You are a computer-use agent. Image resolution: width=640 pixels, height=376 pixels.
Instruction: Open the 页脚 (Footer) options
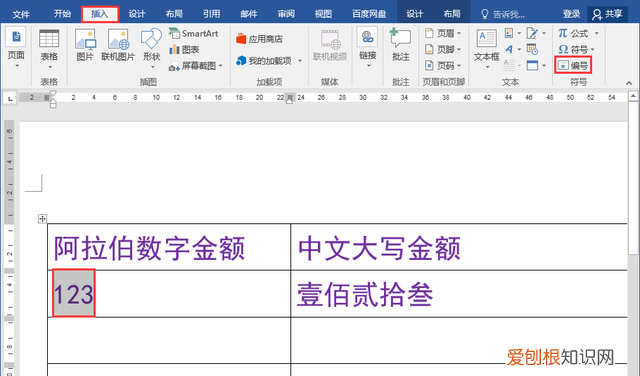(x=443, y=49)
